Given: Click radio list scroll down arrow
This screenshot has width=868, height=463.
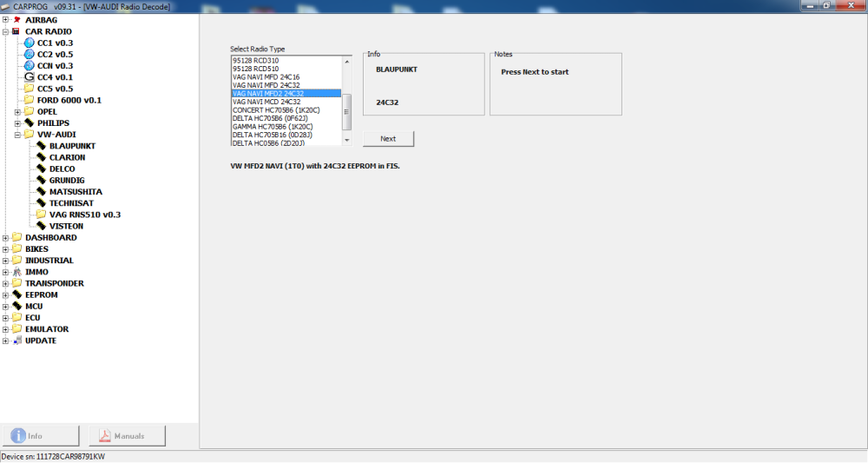Looking at the screenshot, I should pos(347,140).
